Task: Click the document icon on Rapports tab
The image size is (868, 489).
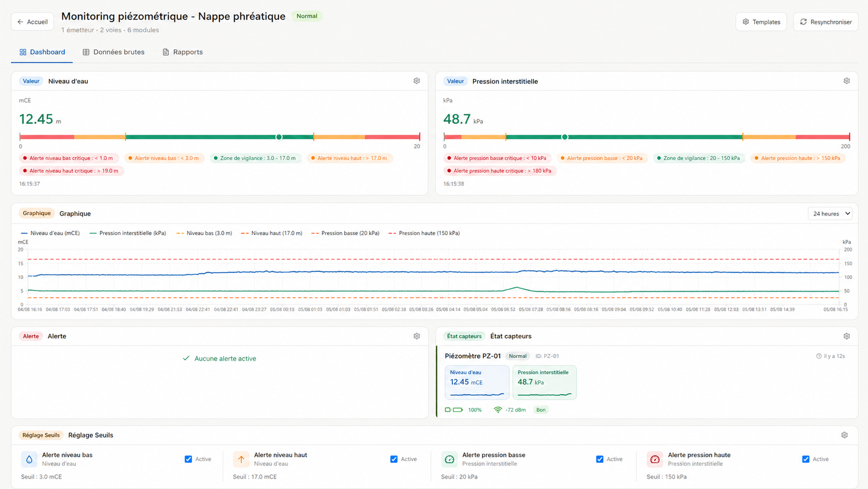Action: point(166,52)
